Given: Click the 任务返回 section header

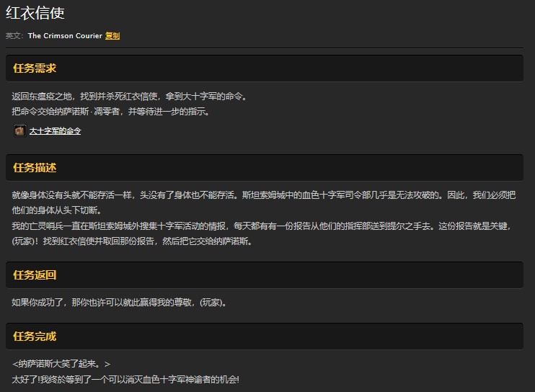Looking at the screenshot, I should (35, 275).
